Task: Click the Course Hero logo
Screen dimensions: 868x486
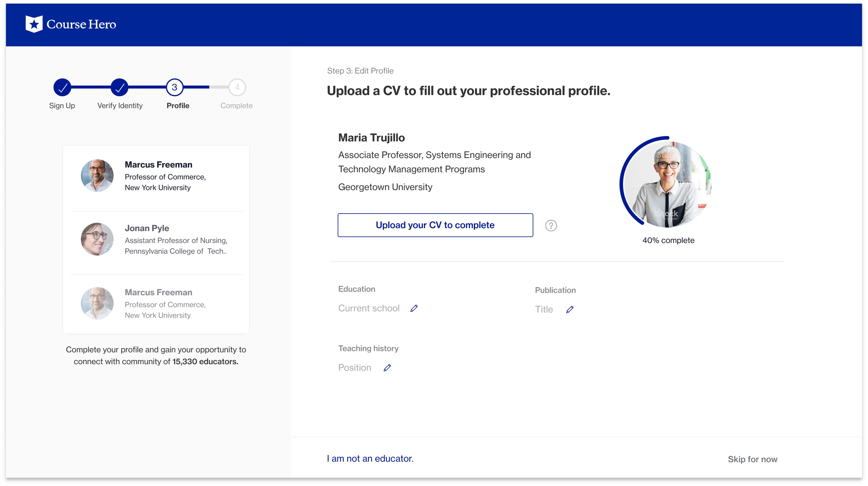Action: tap(71, 24)
